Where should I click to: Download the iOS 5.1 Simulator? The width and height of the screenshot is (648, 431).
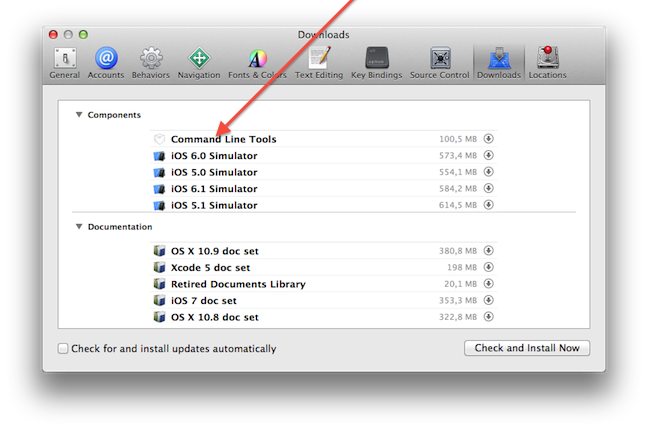(489, 205)
